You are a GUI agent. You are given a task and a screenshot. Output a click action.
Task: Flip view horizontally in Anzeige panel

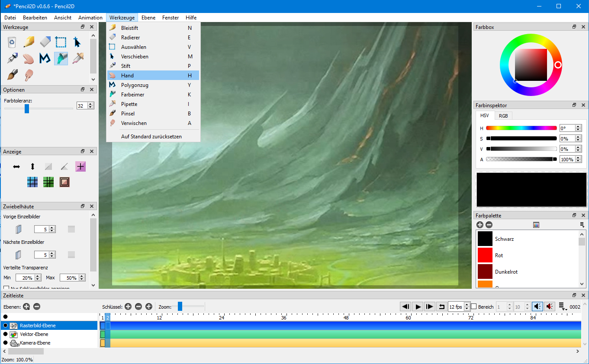tap(16, 166)
